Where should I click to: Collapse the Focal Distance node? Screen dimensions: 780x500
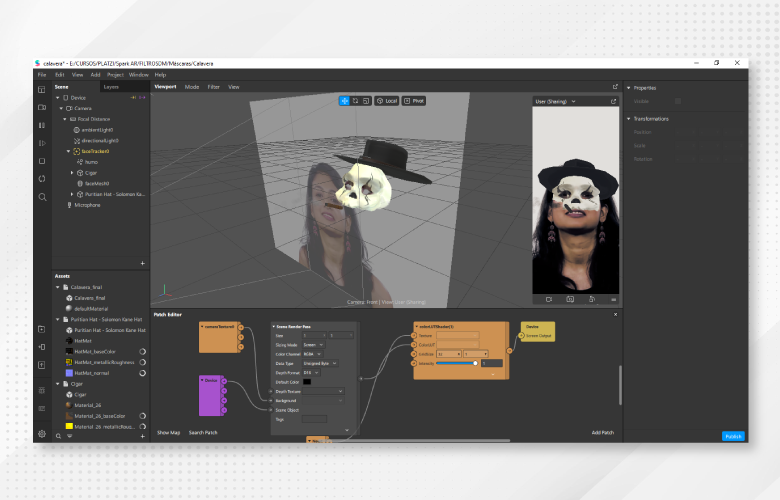(x=65, y=119)
